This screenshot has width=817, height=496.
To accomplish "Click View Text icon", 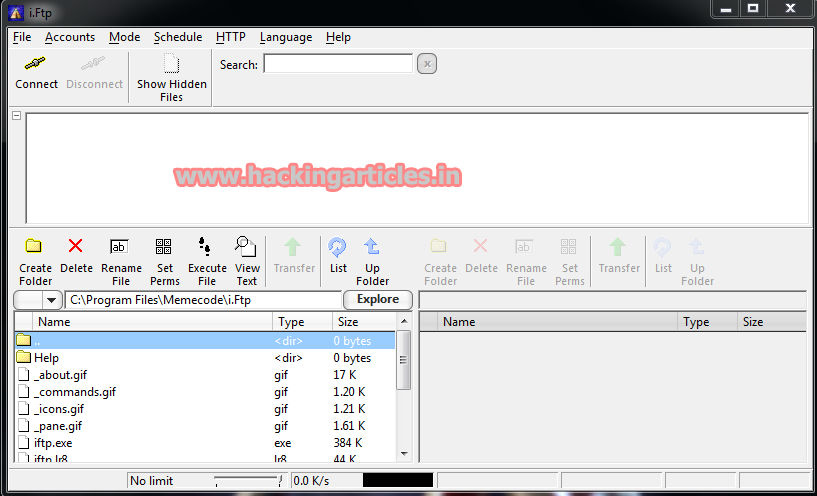I will [246, 246].
